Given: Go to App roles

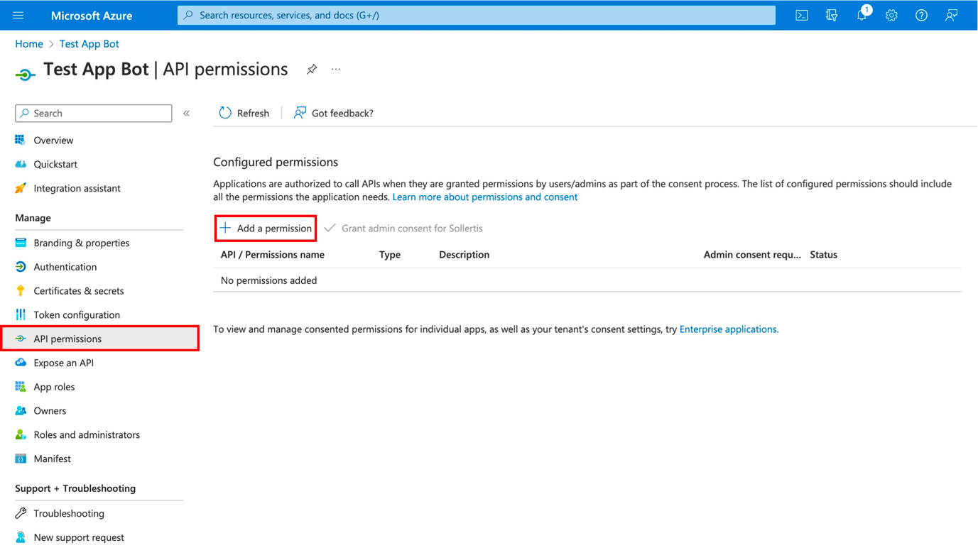Looking at the screenshot, I should click(x=54, y=387).
